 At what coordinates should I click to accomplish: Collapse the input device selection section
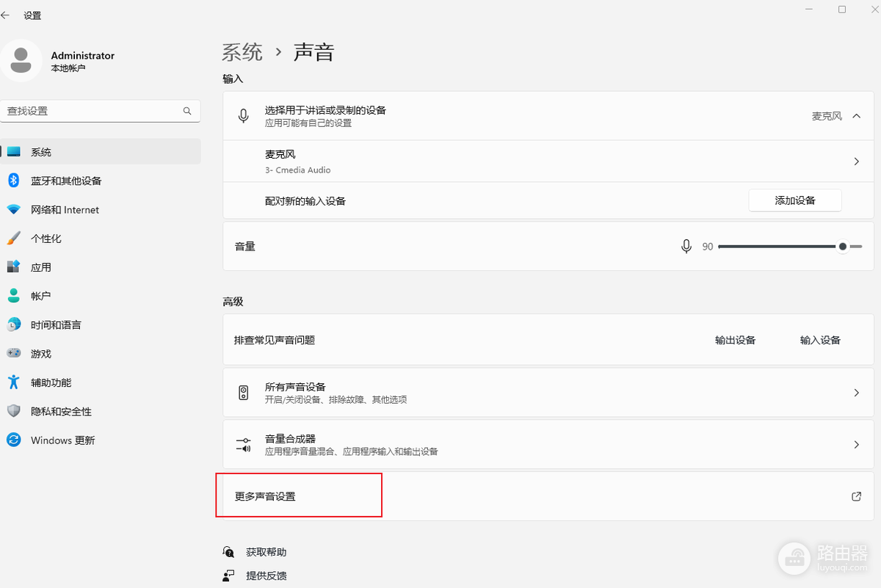pos(856,116)
